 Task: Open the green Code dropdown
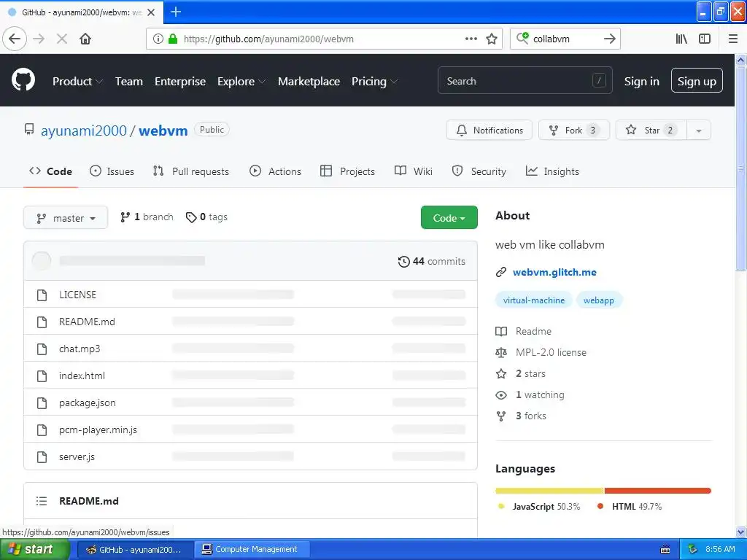[449, 217]
